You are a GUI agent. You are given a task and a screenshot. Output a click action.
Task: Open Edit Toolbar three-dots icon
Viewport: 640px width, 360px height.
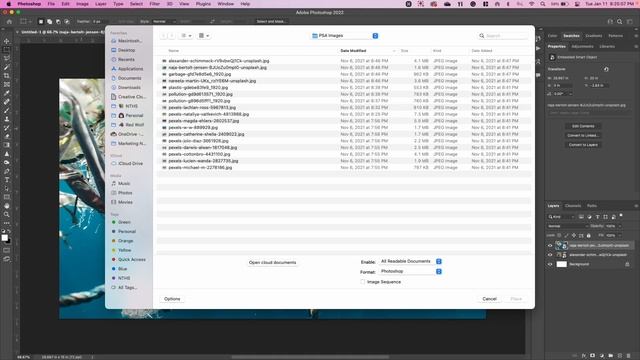tap(7, 223)
